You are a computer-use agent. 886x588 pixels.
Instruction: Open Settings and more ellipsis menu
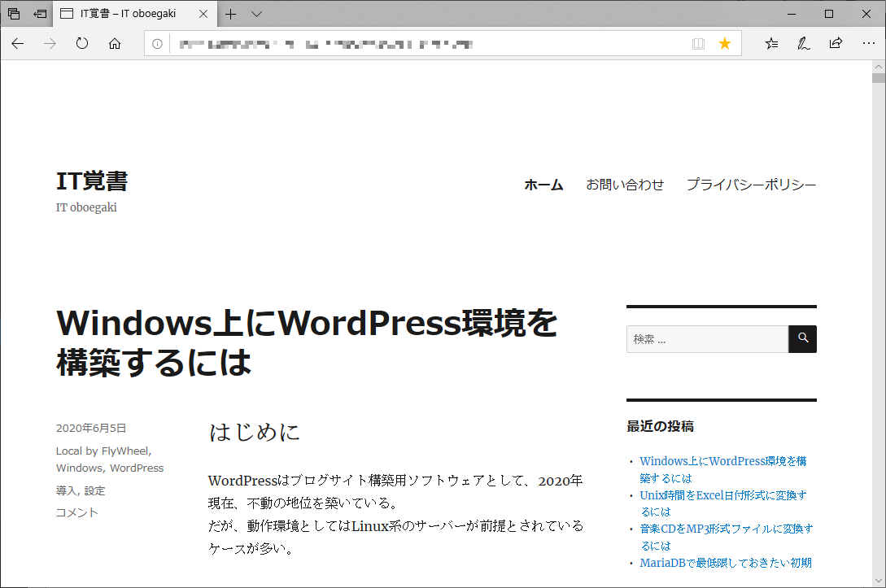[x=868, y=44]
